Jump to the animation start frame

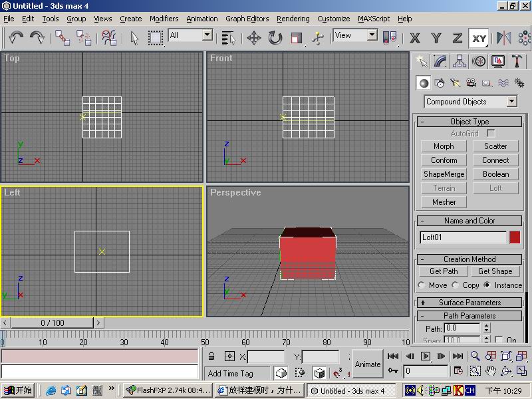coord(393,356)
